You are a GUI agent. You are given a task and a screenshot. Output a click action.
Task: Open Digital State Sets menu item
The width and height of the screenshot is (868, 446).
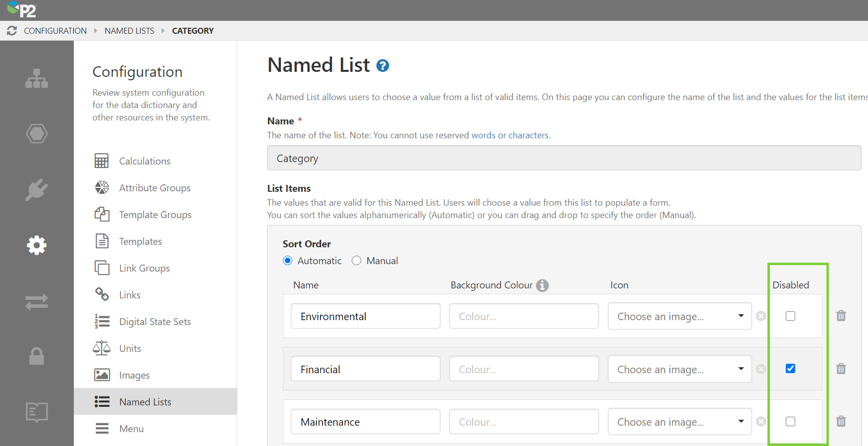[x=155, y=322]
